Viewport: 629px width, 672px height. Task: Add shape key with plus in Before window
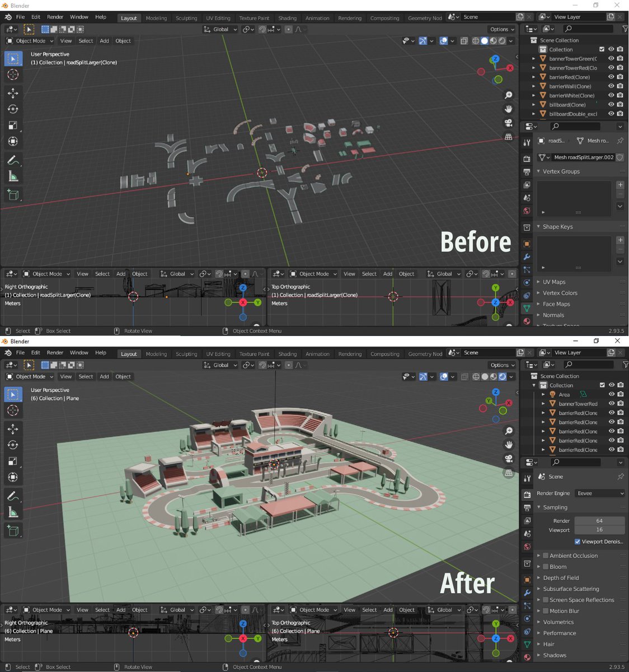click(x=620, y=240)
